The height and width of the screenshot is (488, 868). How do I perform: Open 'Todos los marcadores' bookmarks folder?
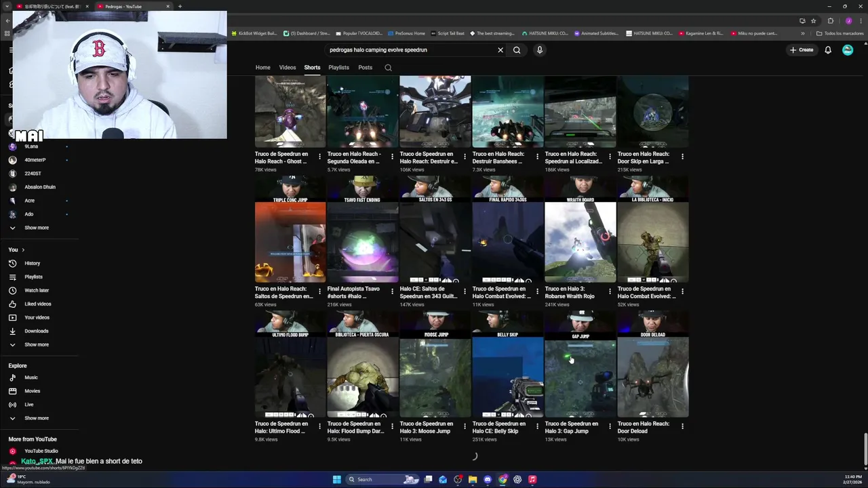click(x=840, y=33)
